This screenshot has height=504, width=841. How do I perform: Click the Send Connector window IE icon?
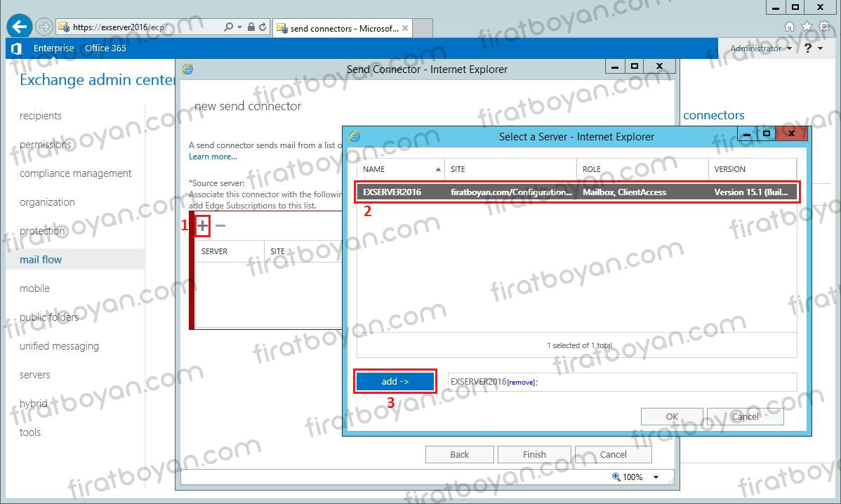[187, 69]
